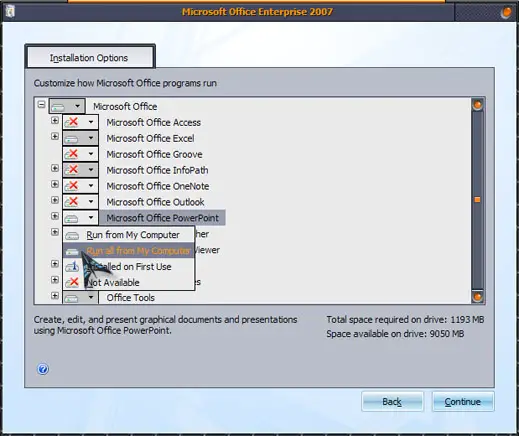The height and width of the screenshot is (436, 519).
Task: Click the Continue button
Action: (463, 402)
